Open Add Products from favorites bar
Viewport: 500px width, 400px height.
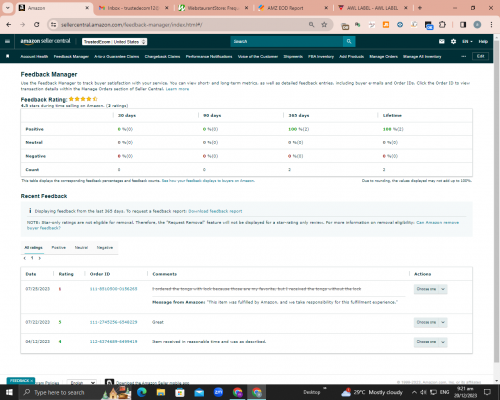tap(352, 56)
